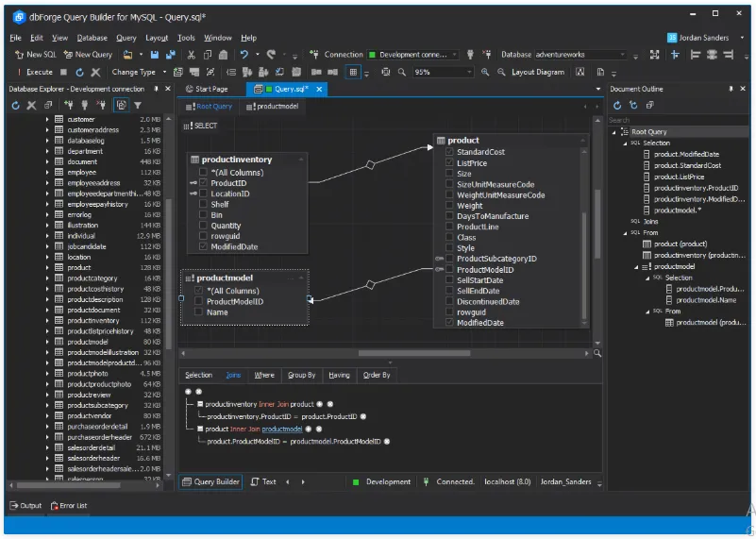
Task: Expand the product table node in explorer
Action: point(47,267)
